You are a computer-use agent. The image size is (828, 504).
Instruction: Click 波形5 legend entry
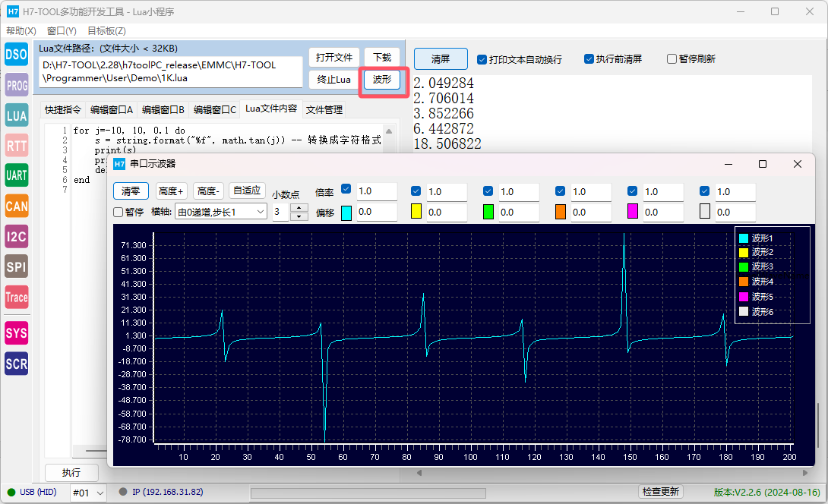click(x=756, y=297)
